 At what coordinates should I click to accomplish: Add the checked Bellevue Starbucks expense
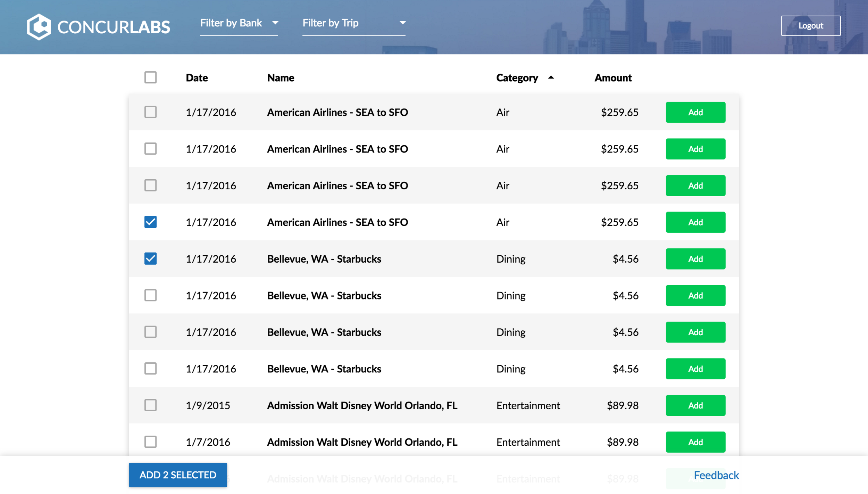pyautogui.click(x=695, y=259)
